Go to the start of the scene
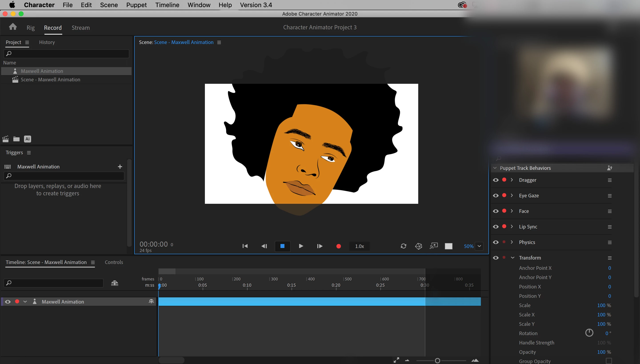The height and width of the screenshot is (364, 640). pyautogui.click(x=245, y=246)
